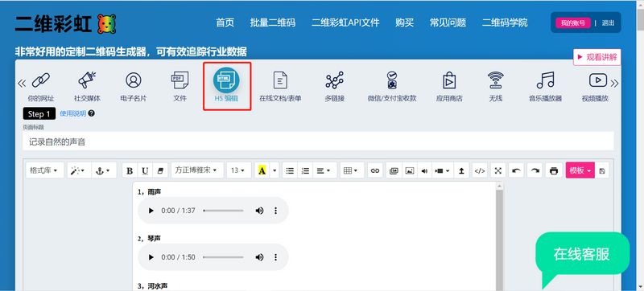Insert a picture with image icon
644x291 pixels.
pyautogui.click(x=410, y=170)
